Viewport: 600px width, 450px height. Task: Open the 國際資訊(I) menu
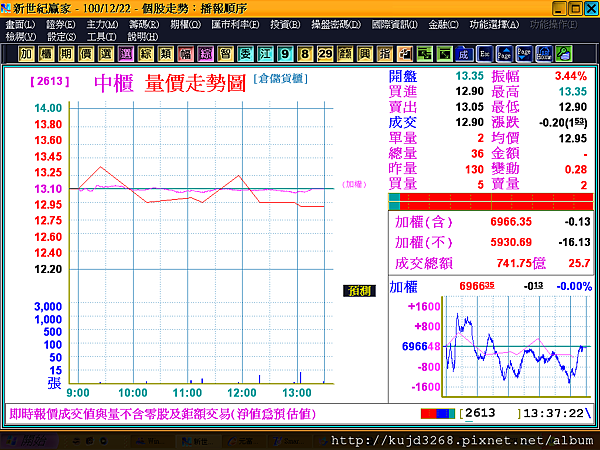[395, 24]
